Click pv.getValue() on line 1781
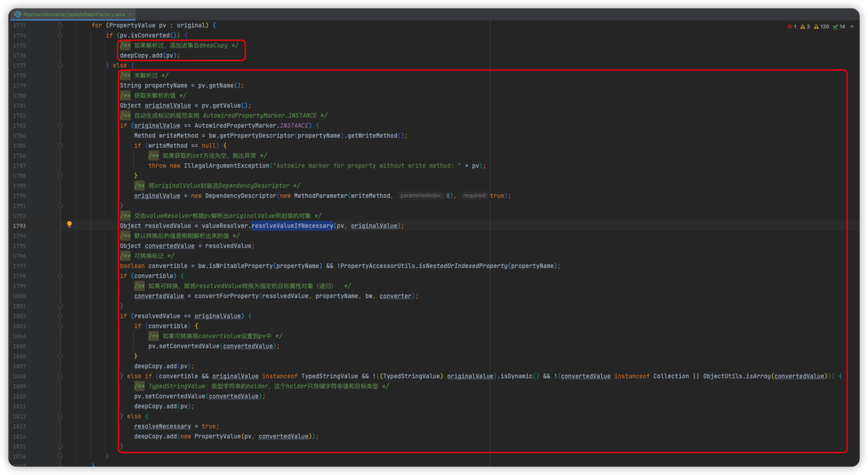The image size is (868, 475). 224,106
